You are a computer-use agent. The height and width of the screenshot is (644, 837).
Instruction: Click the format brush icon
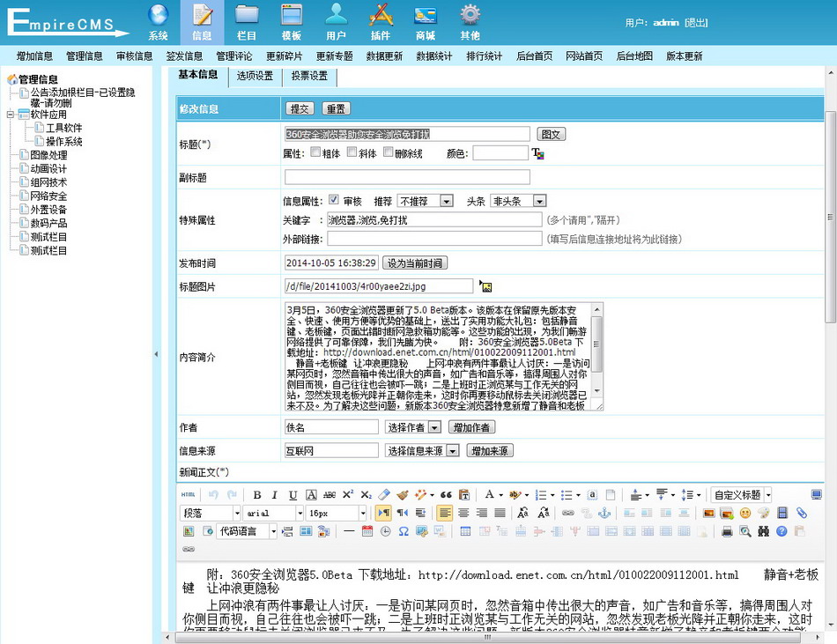(x=403, y=494)
